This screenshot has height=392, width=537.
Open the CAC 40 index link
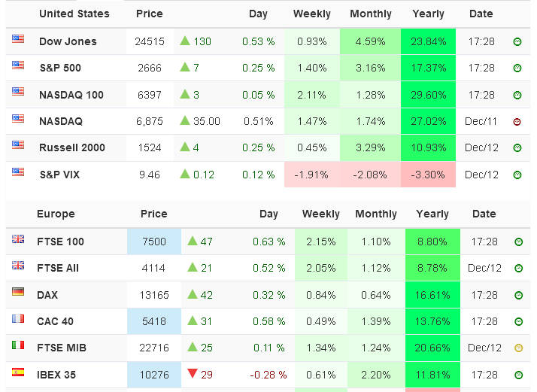point(55,321)
